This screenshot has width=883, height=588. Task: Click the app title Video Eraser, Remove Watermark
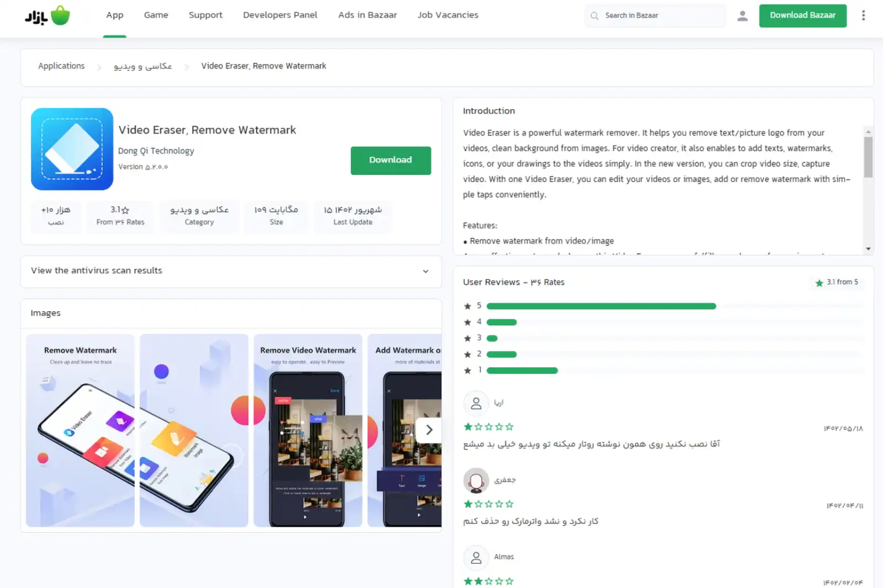[x=208, y=130]
